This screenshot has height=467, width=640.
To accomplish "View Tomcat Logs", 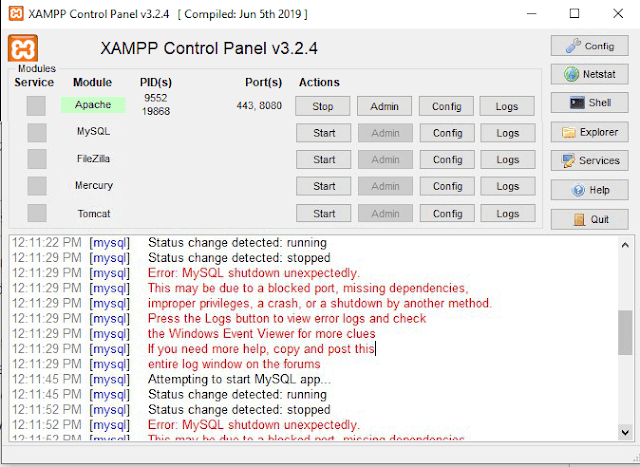I will pos(508,213).
